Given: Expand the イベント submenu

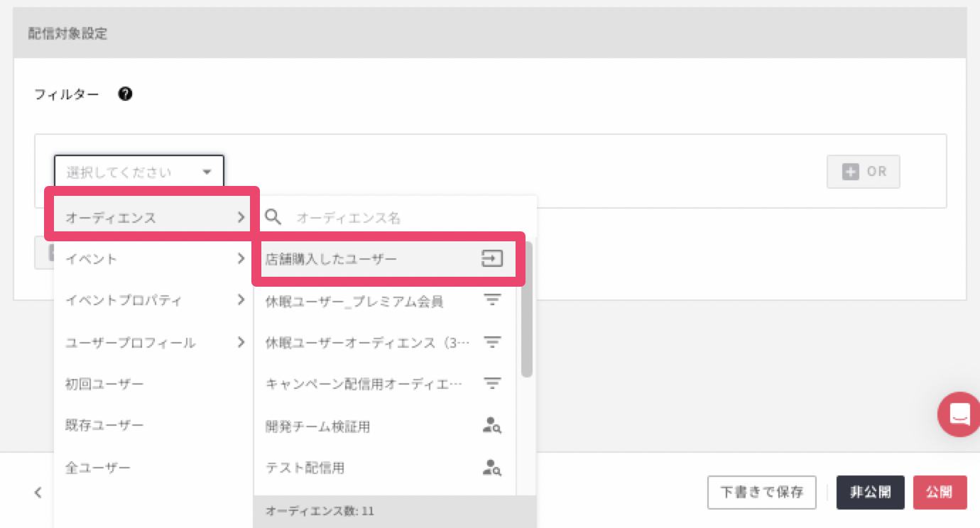Looking at the screenshot, I should (x=153, y=259).
